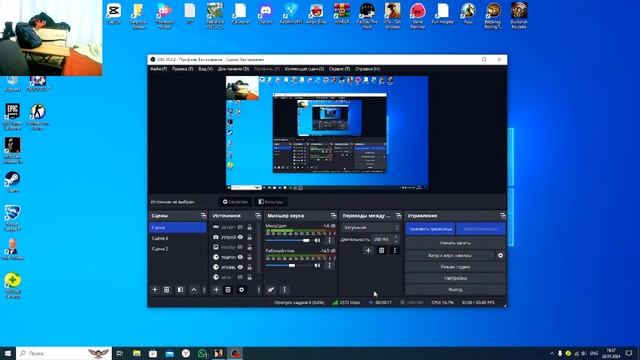Toggle visibility eye of second source row
Viewport: 640px width, 360px height.
pos(240,237)
